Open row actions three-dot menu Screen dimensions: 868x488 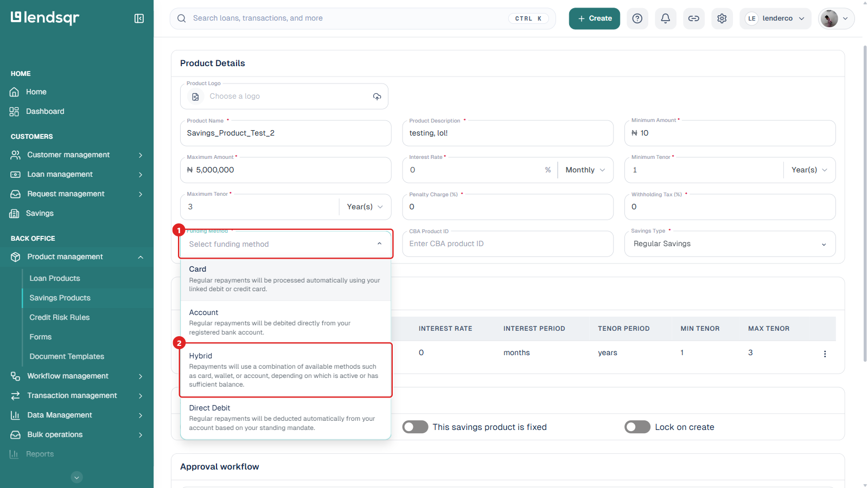[825, 354]
